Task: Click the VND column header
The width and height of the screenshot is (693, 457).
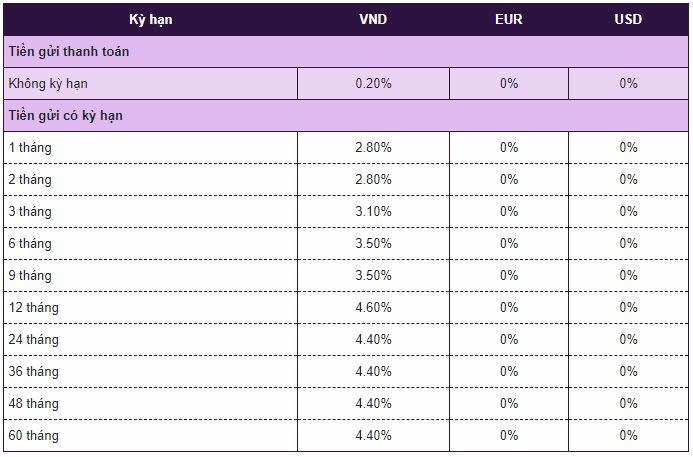Action: tap(373, 19)
